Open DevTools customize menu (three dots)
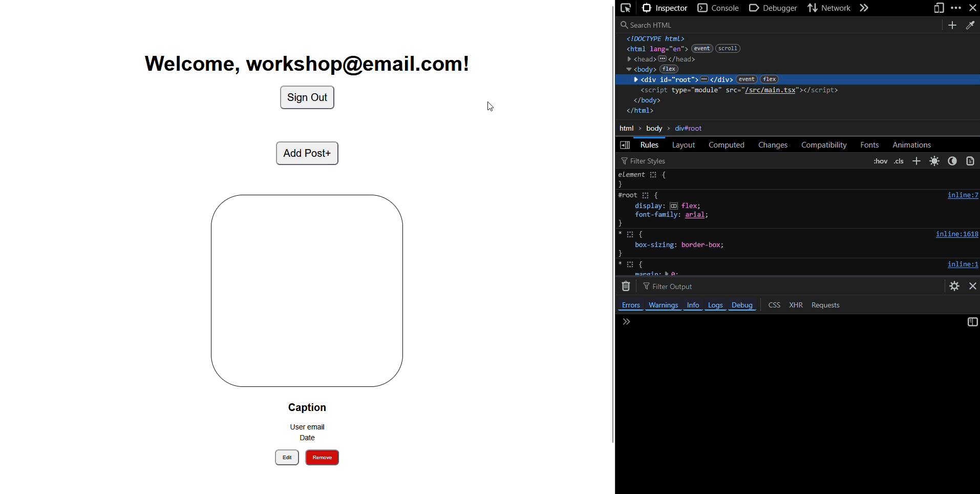The width and height of the screenshot is (980, 494). 956,8
